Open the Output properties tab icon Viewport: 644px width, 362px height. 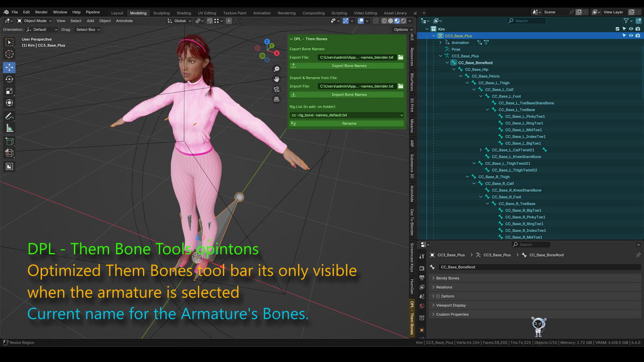pyautogui.click(x=422, y=277)
